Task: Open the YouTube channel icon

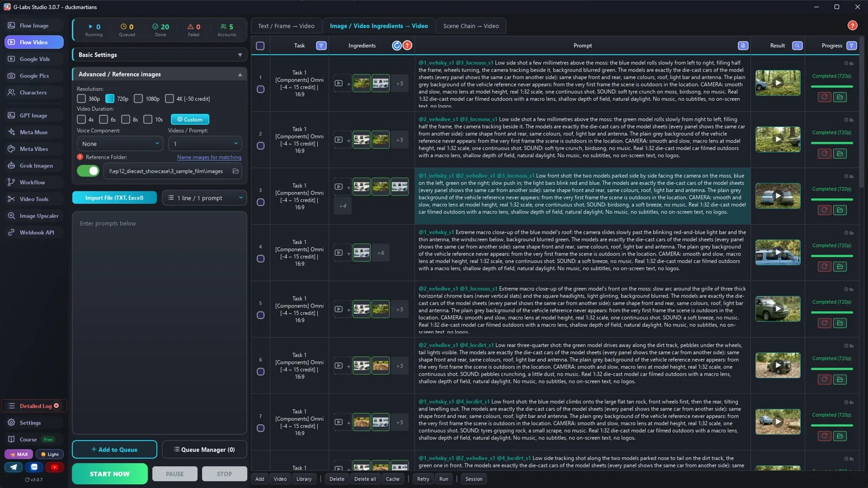Action: tap(54, 467)
